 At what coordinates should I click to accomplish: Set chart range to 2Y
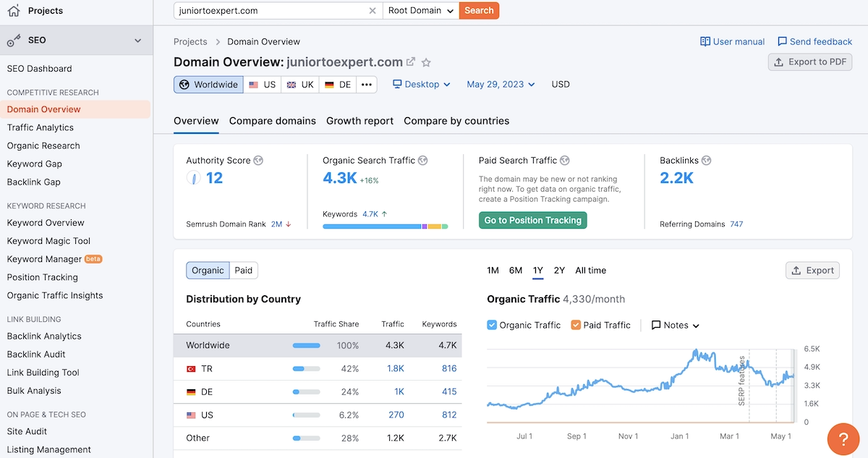coord(559,271)
